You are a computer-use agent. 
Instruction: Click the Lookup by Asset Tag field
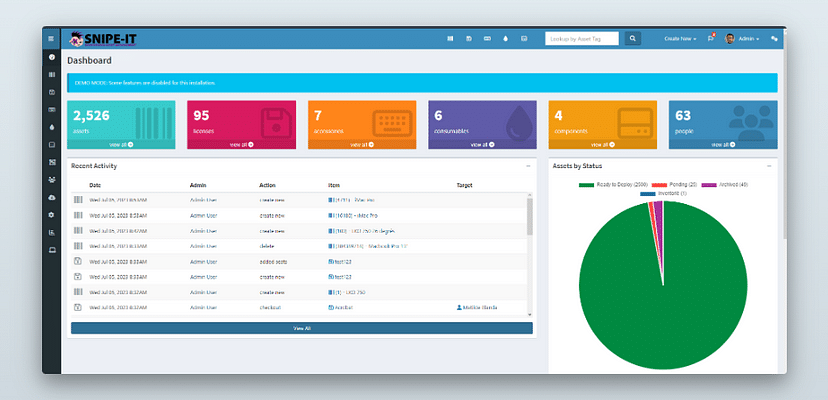coord(582,39)
